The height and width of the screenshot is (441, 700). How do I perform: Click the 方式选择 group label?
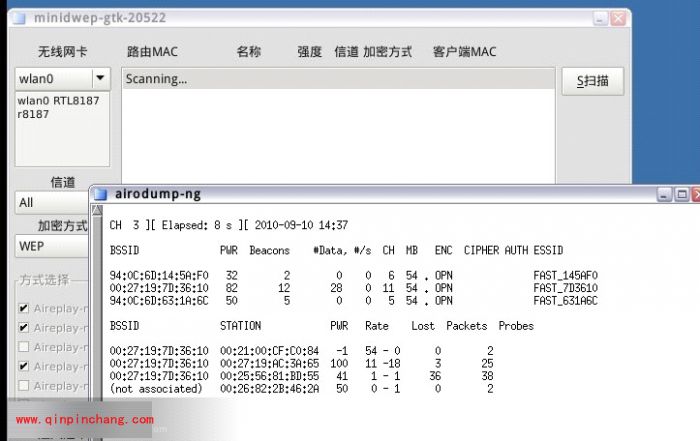pyautogui.click(x=45, y=280)
